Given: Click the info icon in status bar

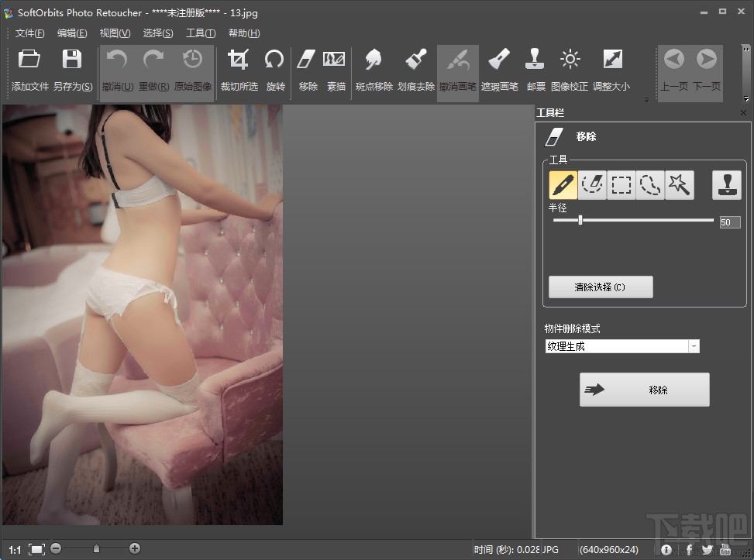Looking at the screenshot, I should coord(666,549).
